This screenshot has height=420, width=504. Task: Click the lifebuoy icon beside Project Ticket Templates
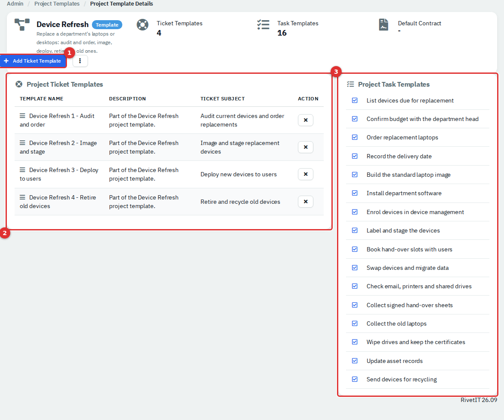click(x=19, y=84)
